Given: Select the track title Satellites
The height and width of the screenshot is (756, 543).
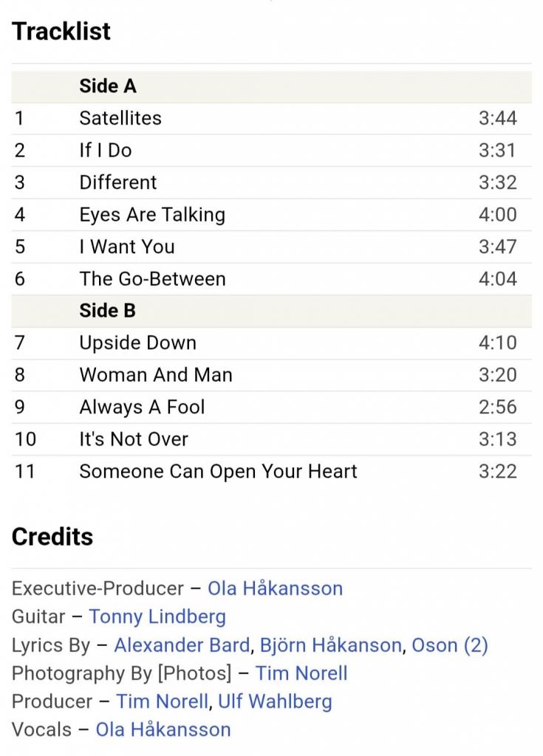Looking at the screenshot, I should [120, 118].
